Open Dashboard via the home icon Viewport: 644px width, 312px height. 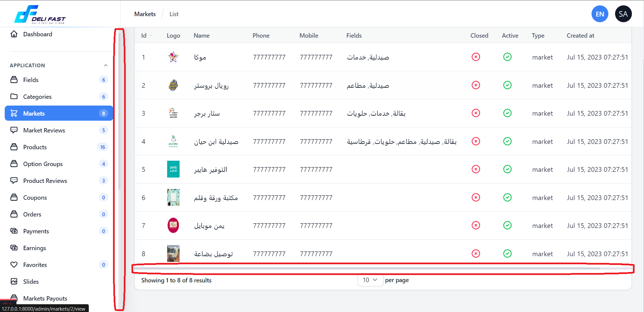click(14, 34)
